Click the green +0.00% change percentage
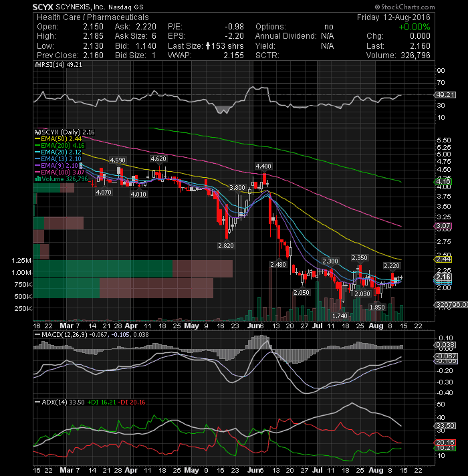 pos(415,27)
